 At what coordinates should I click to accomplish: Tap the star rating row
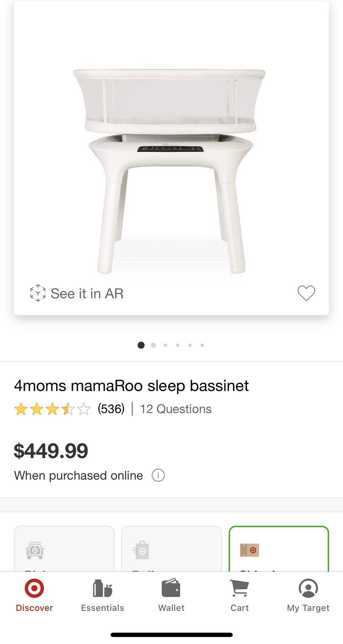(52, 409)
